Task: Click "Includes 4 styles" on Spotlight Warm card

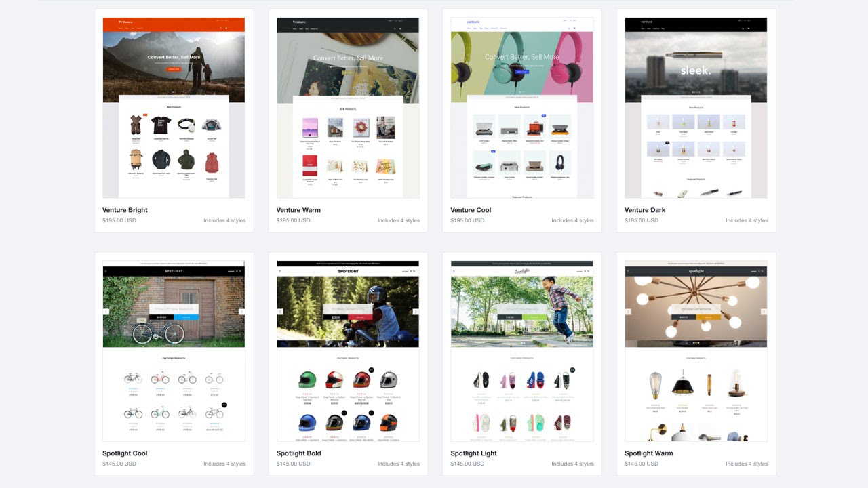Action: tap(747, 464)
